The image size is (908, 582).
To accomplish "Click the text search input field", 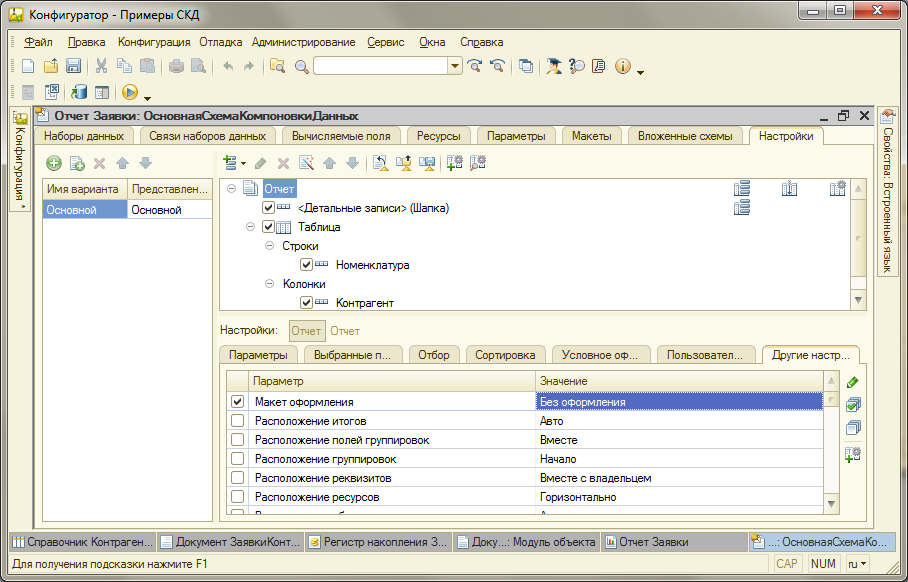I will pyautogui.click(x=381, y=66).
